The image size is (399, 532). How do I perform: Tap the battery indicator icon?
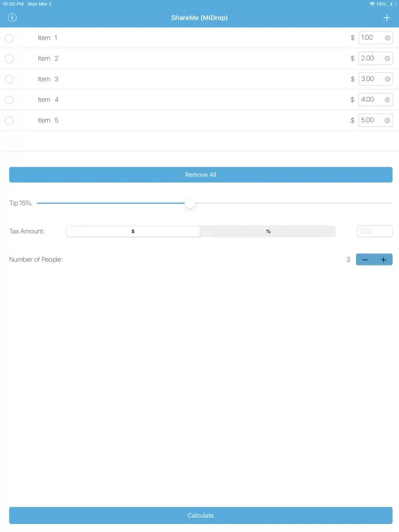tap(391, 4)
